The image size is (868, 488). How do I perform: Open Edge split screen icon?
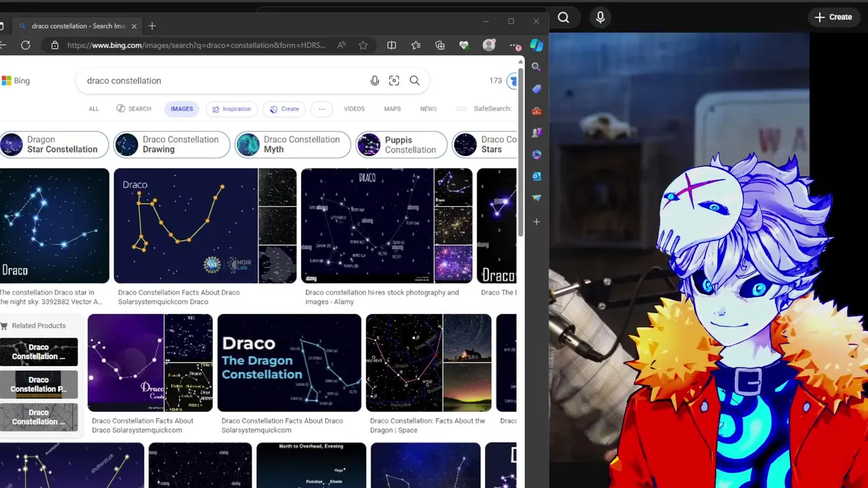coord(391,45)
